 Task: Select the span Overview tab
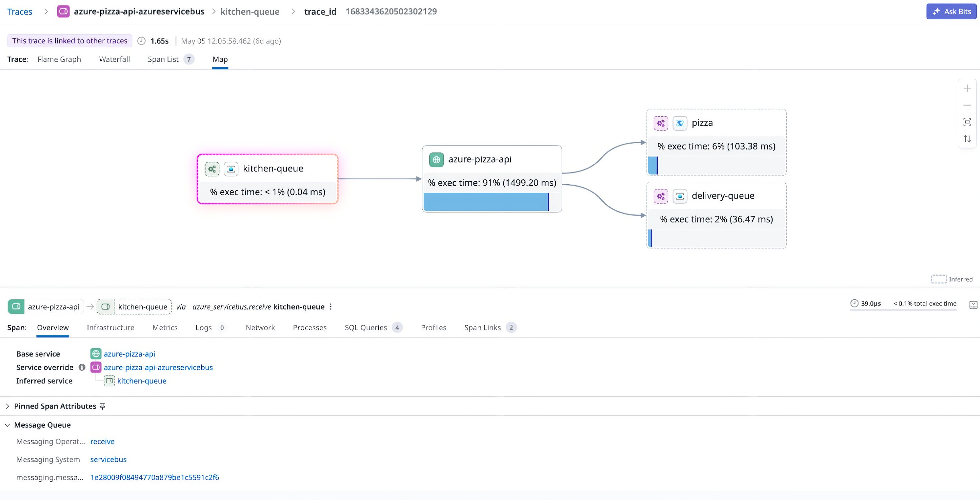click(53, 328)
